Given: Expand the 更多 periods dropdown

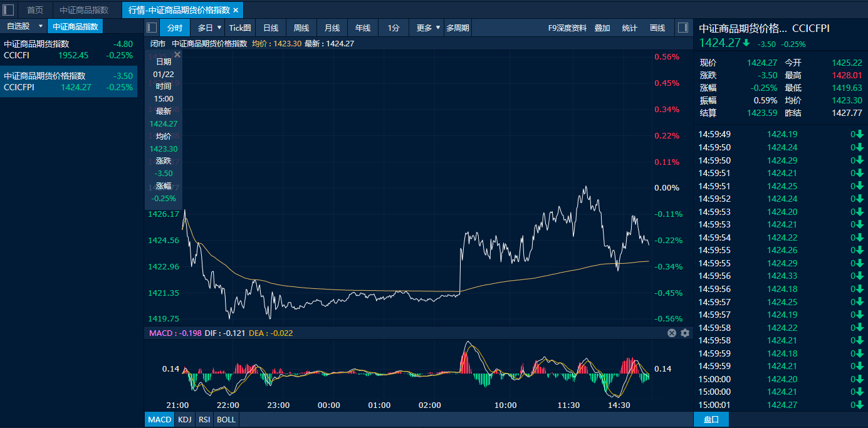Looking at the screenshot, I should point(438,28).
